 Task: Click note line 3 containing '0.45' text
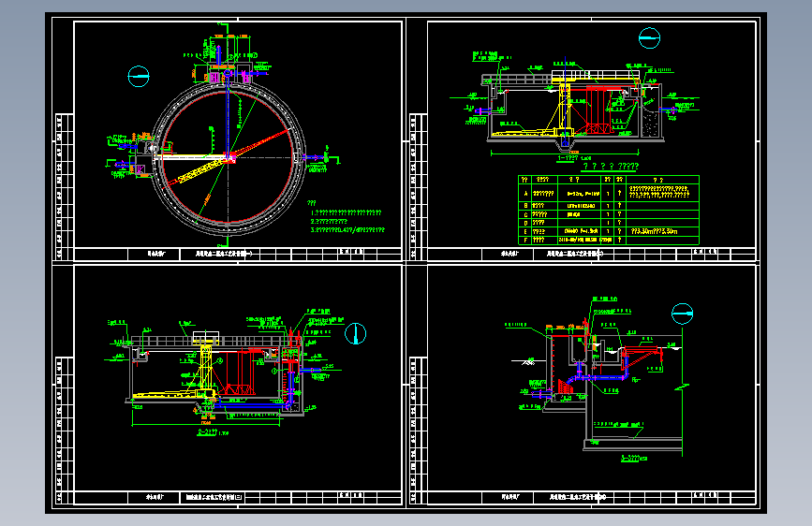tap(347, 229)
